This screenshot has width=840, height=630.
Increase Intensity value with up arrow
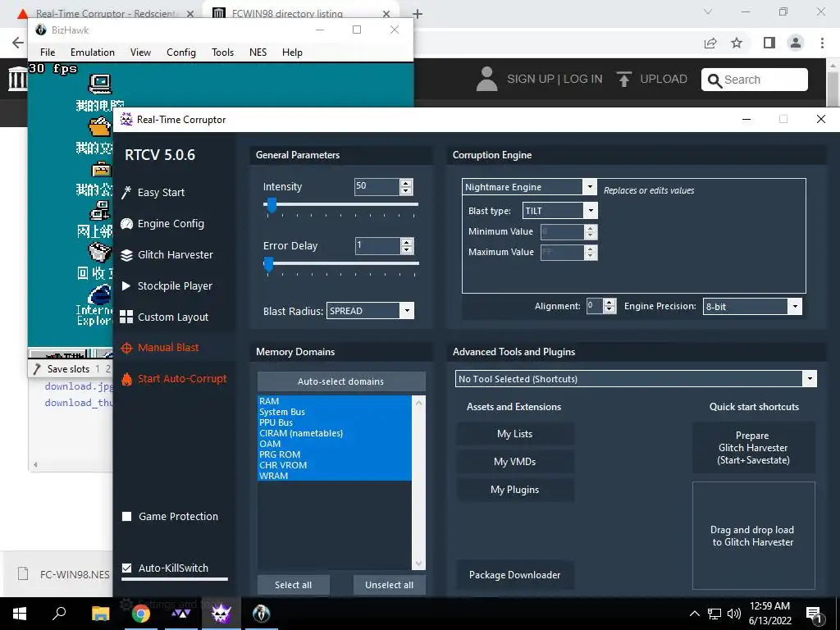tap(406, 183)
